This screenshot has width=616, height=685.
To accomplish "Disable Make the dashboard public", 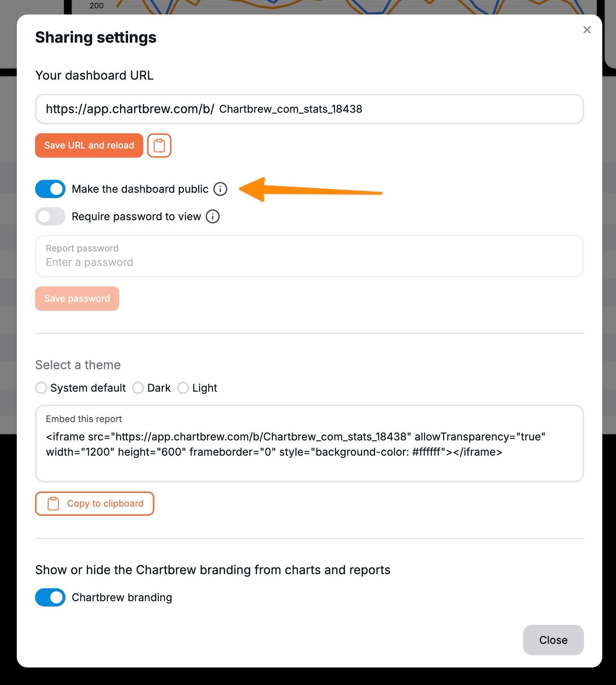I will pyautogui.click(x=50, y=189).
